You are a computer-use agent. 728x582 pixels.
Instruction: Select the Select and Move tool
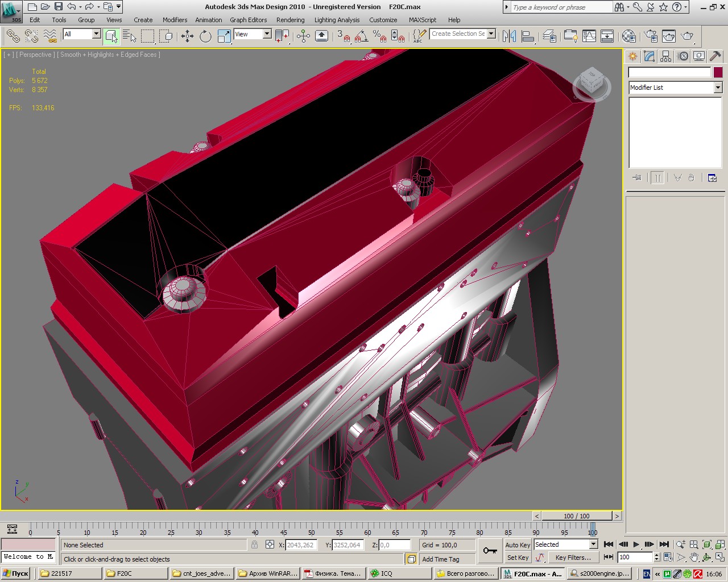[187, 36]
